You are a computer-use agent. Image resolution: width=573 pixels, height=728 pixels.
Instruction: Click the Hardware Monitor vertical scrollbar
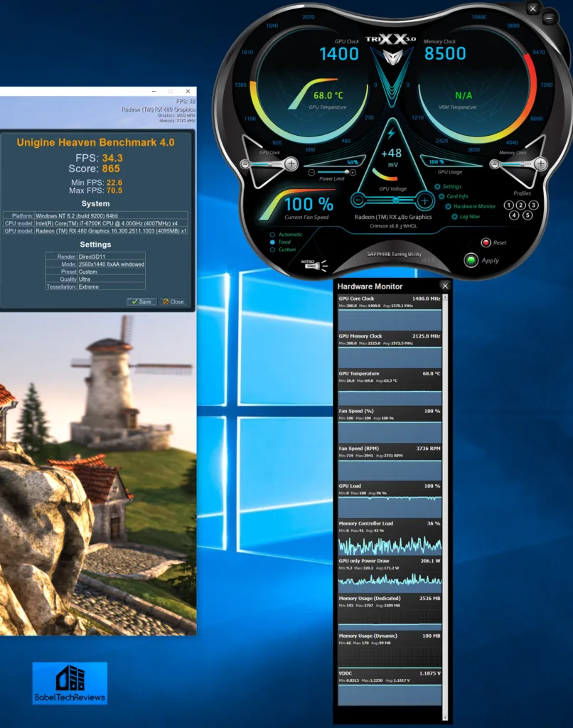point(445,506)
